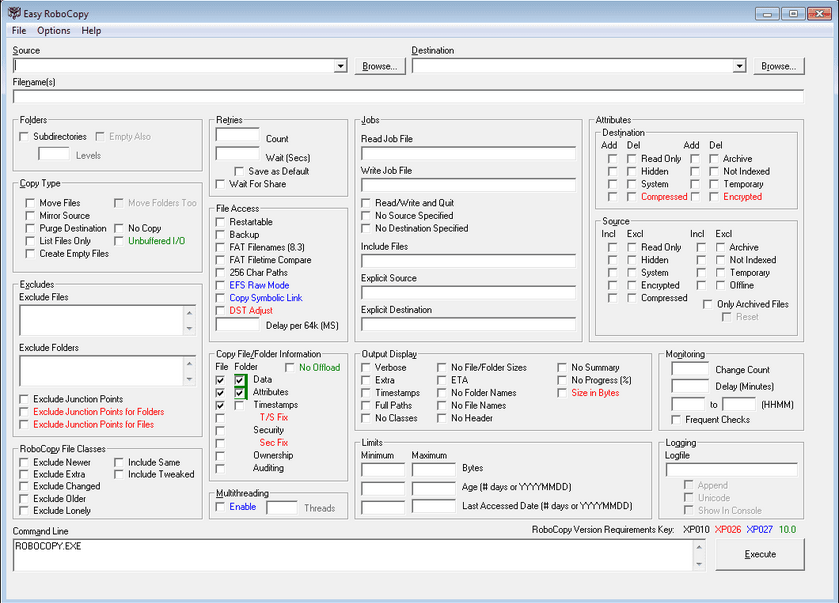Focus the Filename(s) input field
The height and width of the screenshot is (603, 839).
coord(408,96)
